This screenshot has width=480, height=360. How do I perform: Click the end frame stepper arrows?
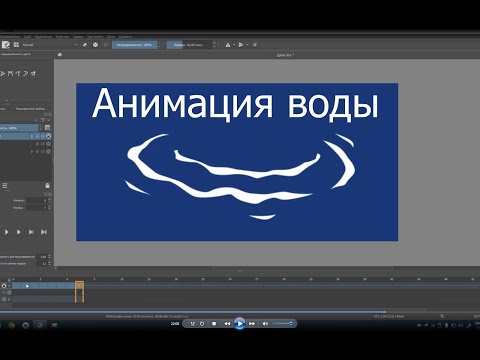point(49,207)
